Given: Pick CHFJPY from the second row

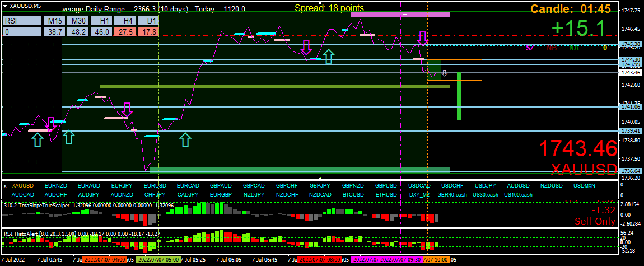Looking at the screenshot, I should [x=155, y=194].
